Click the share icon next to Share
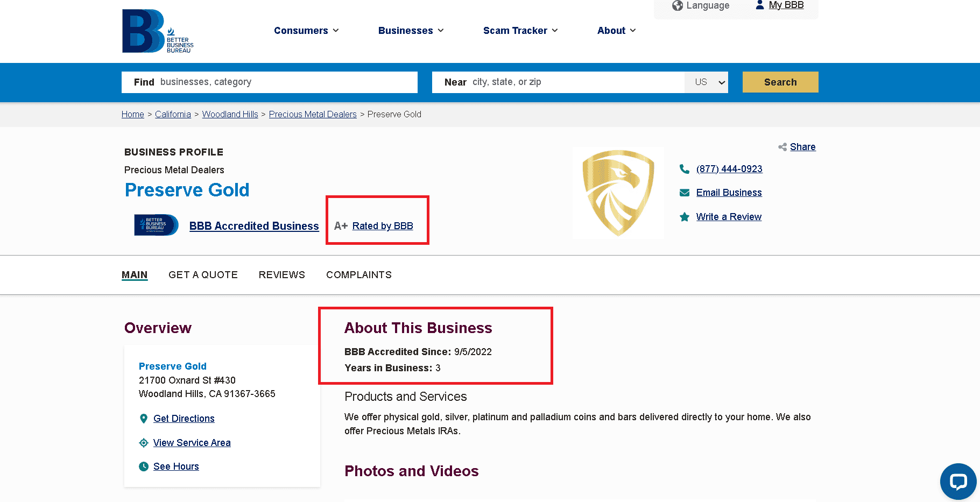980x502 pixels. (x=782, y=147)
